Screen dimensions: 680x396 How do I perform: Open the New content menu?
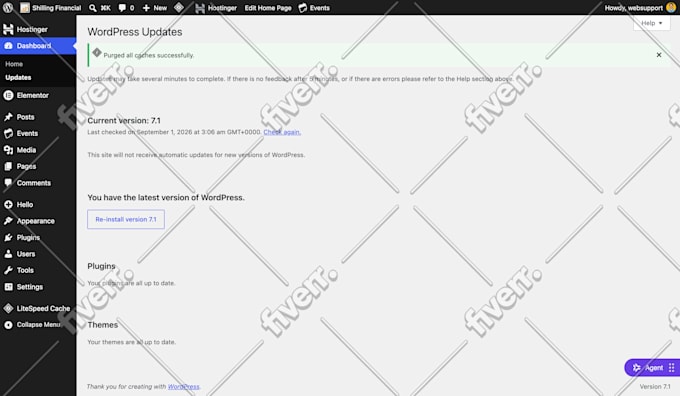point(154,8)
